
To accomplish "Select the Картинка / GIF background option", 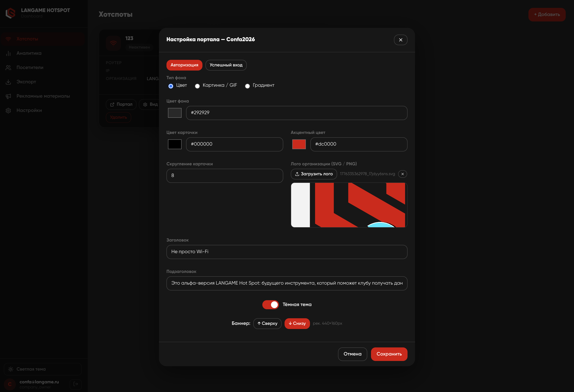I will 197,86.
